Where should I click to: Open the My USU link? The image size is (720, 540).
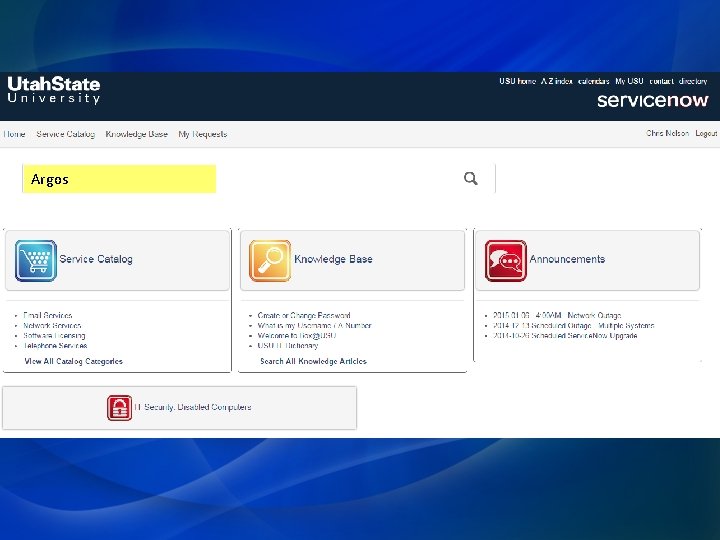point(629,81)
